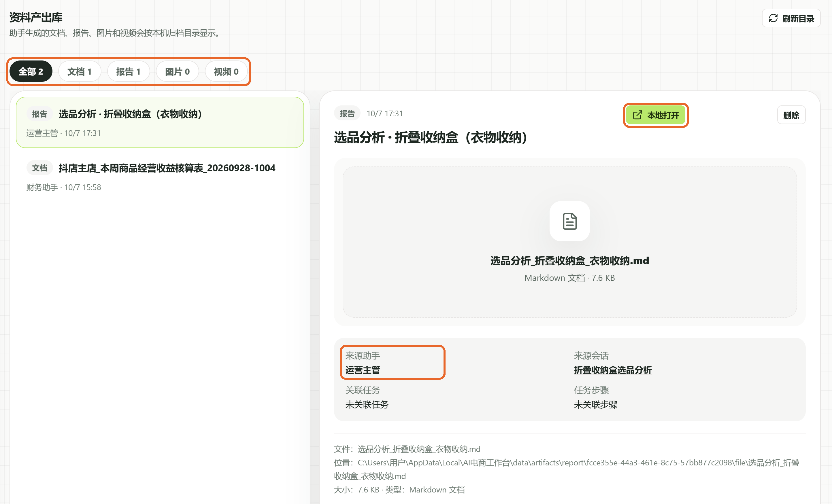Click the 报告 badge in the detail panel header

click(347, 113)
